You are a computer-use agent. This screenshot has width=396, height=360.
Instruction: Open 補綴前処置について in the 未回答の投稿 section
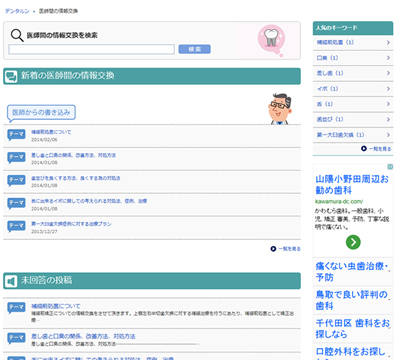point(56,306)
